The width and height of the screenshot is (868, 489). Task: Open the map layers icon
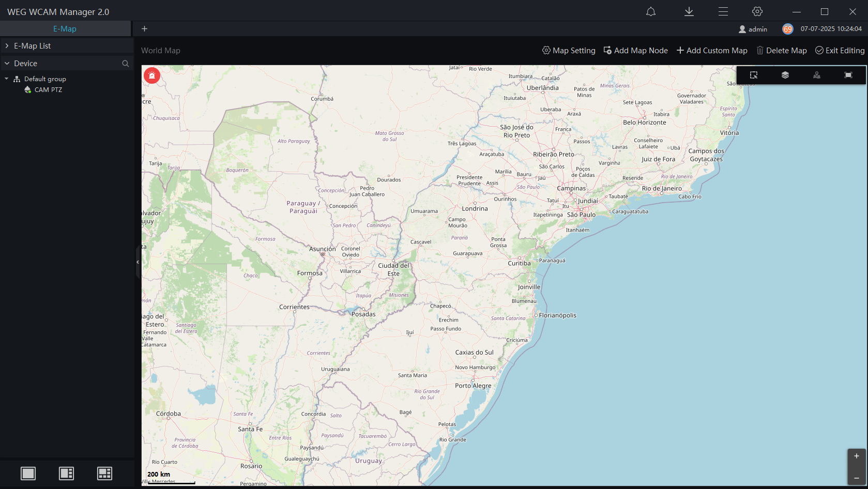[x=785, y=75]
